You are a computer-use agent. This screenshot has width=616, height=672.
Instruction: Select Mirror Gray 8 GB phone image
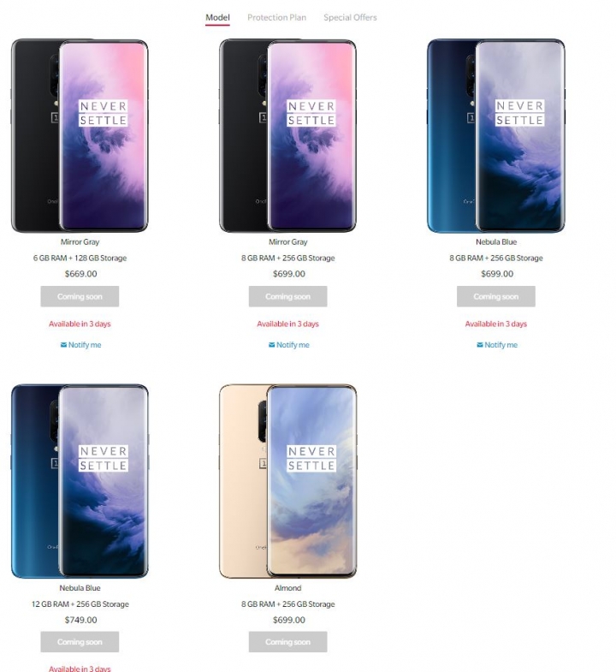coord(287,136)
